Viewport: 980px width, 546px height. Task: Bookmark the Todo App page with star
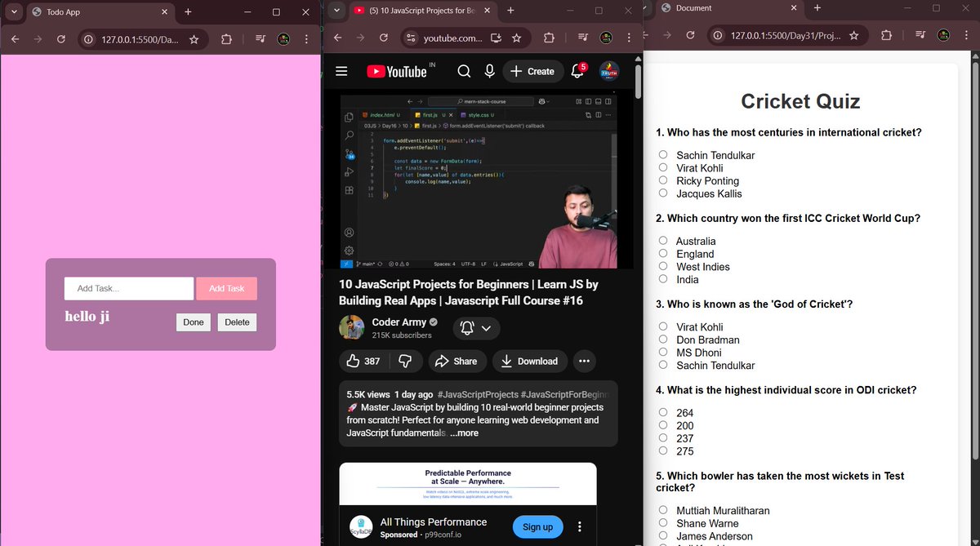pyautogui.click(x=194, y=39)
